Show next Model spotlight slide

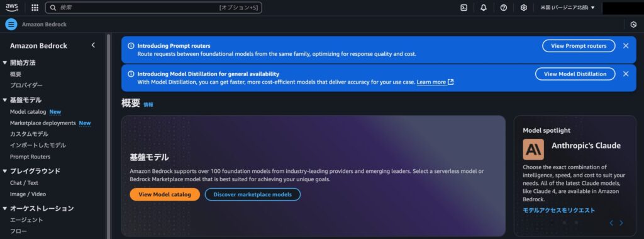621,223
